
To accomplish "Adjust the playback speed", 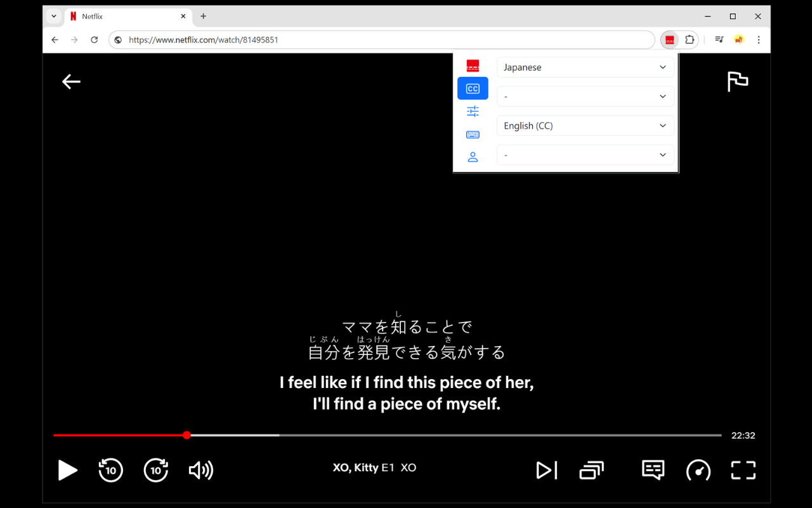I will point(698,470).
